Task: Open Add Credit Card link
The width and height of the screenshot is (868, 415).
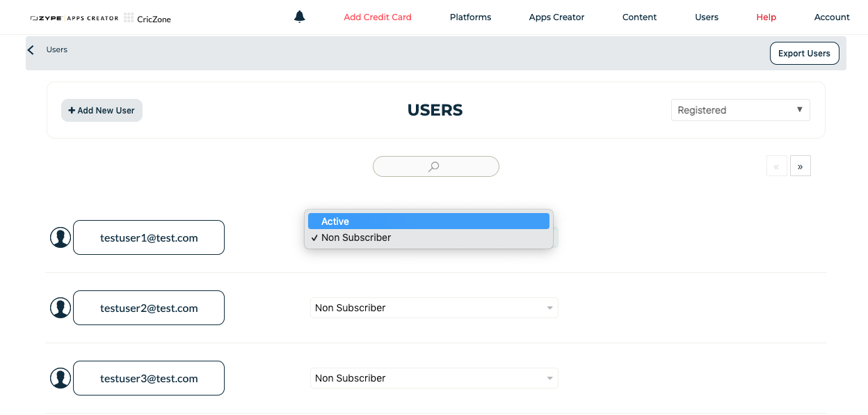Action: (x=378, y=17)
